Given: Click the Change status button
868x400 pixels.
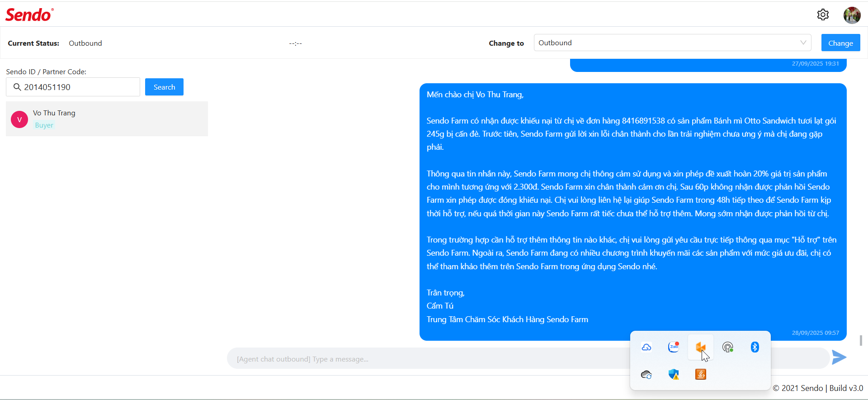Looking at the screenshot, I should coord(840,43).
